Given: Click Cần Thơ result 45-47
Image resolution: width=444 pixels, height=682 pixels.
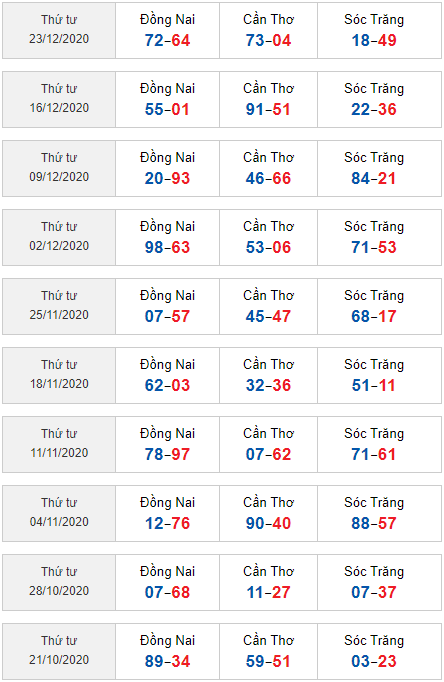Looking at the screenshot, I should pos(268,316).
